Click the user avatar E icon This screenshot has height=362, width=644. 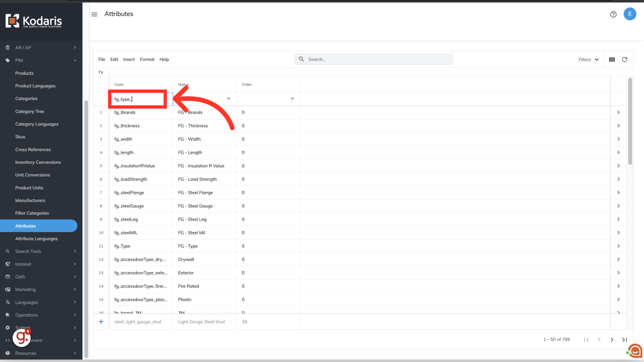click(630, 14)
